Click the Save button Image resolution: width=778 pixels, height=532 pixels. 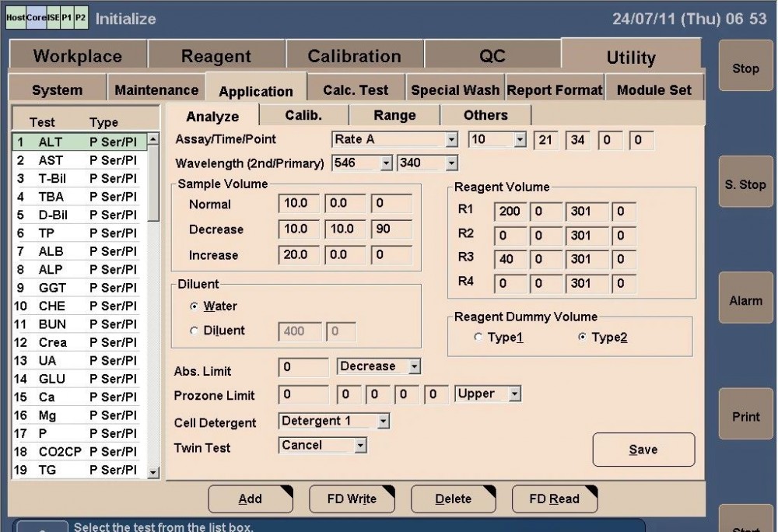[643, 450]
